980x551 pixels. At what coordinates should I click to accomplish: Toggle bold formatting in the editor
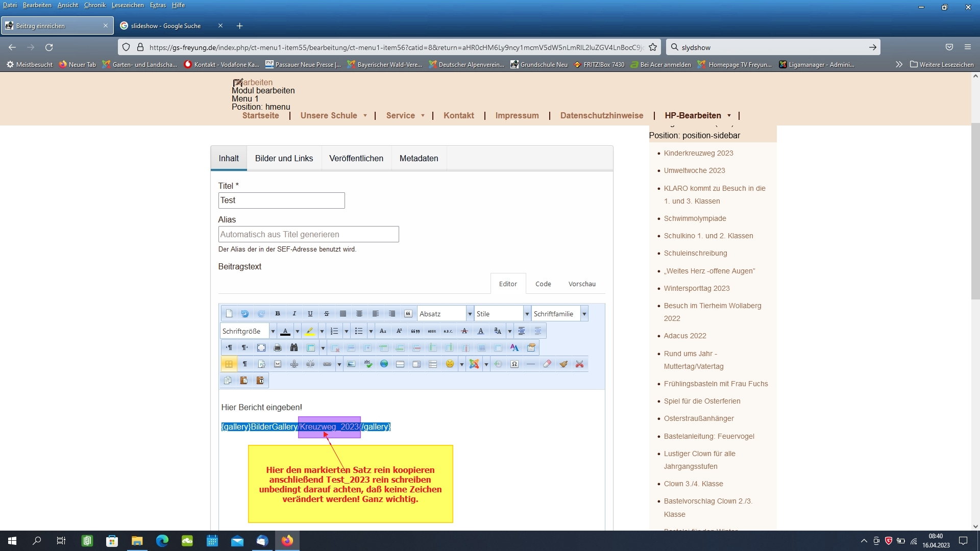[277, 314]
